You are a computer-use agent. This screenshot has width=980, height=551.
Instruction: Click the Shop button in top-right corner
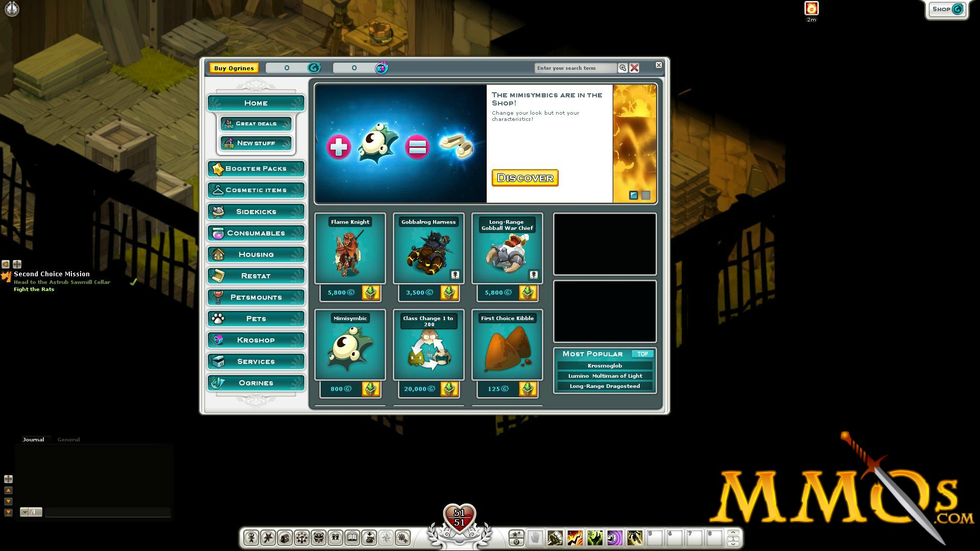(x=947, y=9)
